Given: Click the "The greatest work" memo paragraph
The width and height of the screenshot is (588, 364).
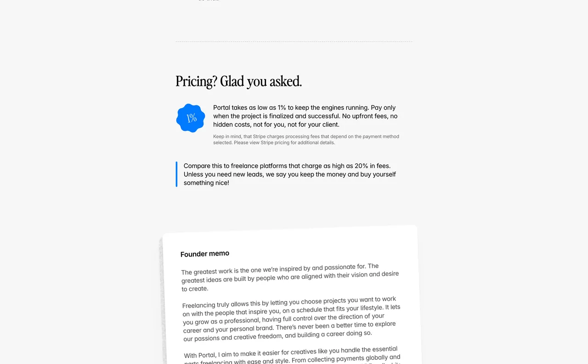Looking at the screenshot, I should coord(289,277).
